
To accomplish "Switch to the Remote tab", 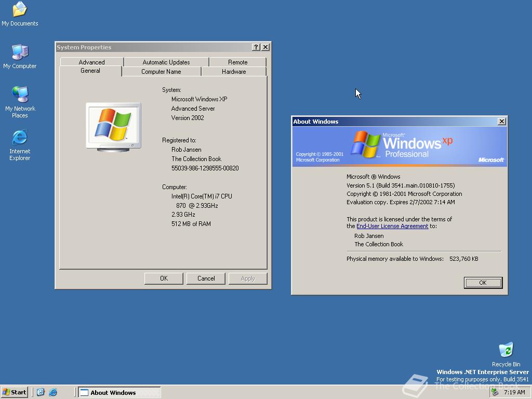I will click(x=237, y=62).
